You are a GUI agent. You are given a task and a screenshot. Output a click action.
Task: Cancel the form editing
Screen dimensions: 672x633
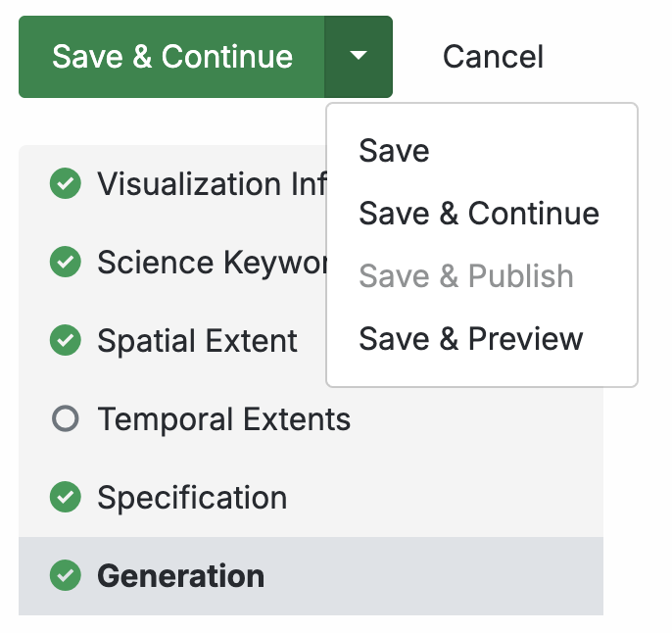(493, 57)
